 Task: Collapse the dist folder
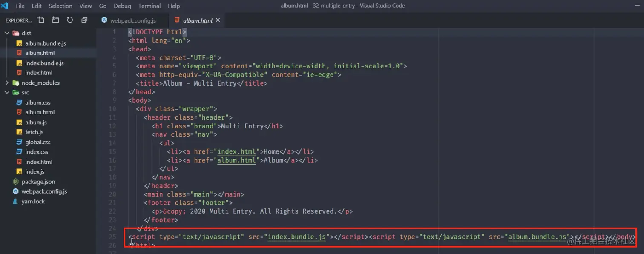(x=7, y=33)
